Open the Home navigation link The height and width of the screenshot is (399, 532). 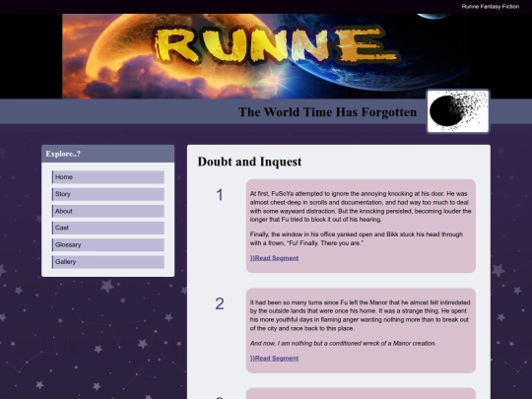pos(108,177)
